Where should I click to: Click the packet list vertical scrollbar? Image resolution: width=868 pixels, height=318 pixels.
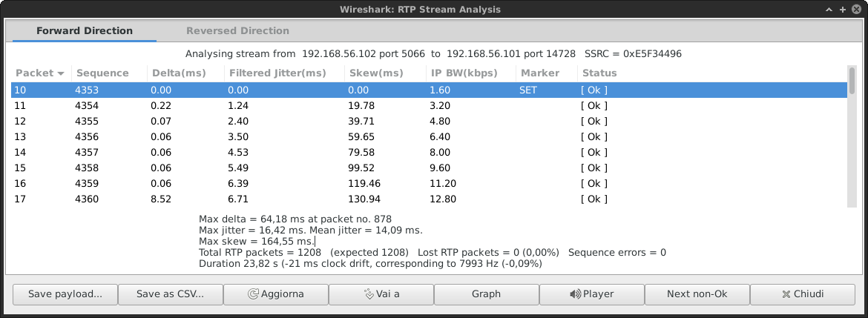coord(852,137)
